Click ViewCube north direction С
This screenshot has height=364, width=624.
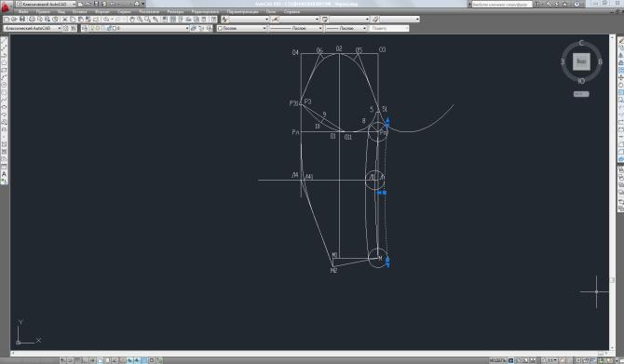(x=581, y=43)
